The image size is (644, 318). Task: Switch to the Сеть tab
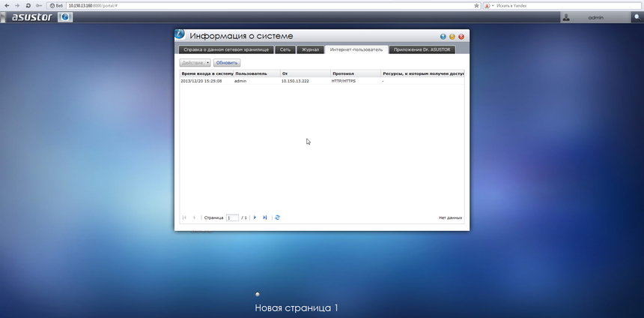tap(285, 49)
